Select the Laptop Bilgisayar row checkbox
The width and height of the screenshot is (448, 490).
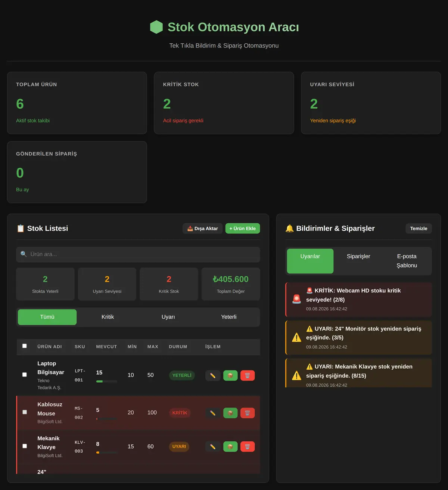[x=25, y=375]
